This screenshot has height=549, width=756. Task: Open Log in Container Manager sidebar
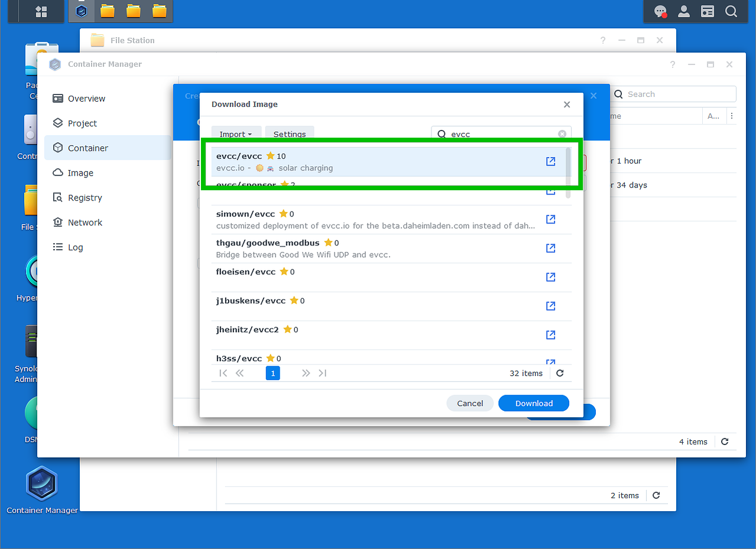[108, 248]
